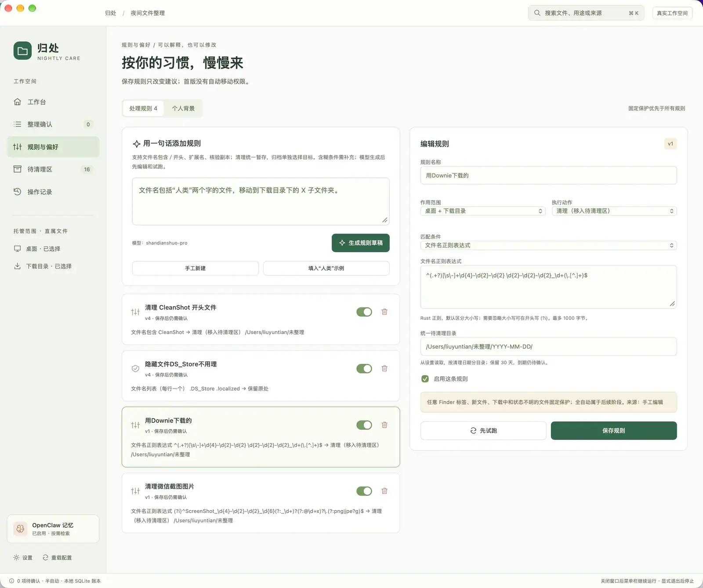Click sparkle icon beside 用一句话添加规则
This screenshot has width=703, height=588.
click(x=137, y=144)
